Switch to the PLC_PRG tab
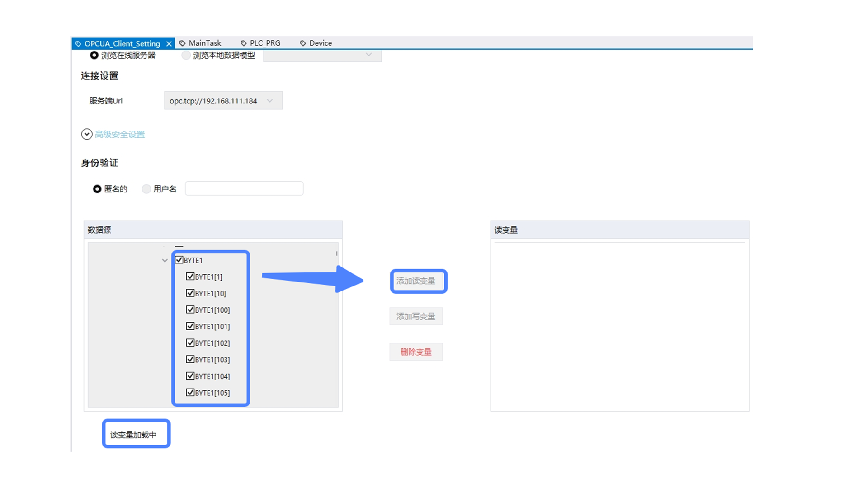The height and width of the screenshot is (488, 868). [x=265, y=43]
